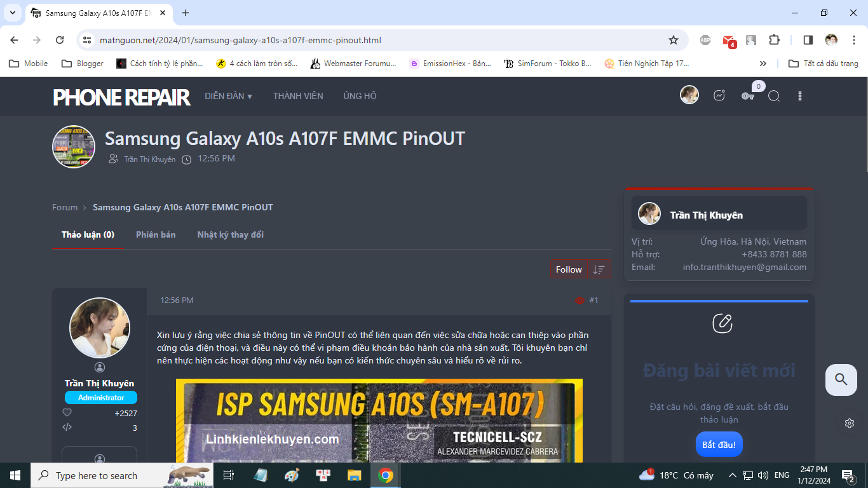Click the red eye icon beside #1
The width and height of the screenshot is (868, 488).
580,301
